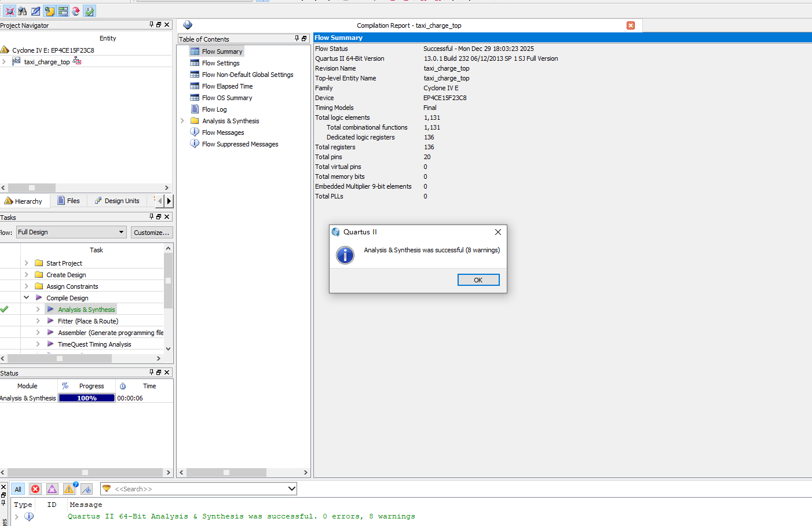
Task: Close the Tasks panel
Action: click(167, 216)
